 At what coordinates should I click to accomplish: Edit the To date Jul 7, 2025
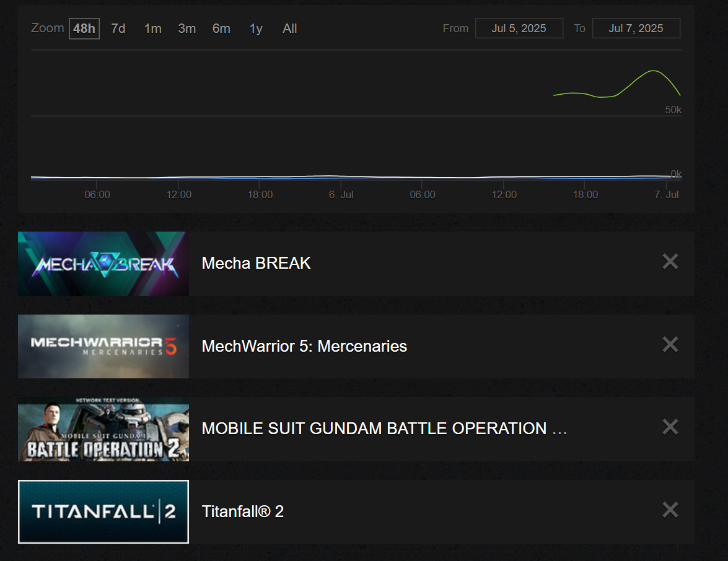tap(636, 28)
